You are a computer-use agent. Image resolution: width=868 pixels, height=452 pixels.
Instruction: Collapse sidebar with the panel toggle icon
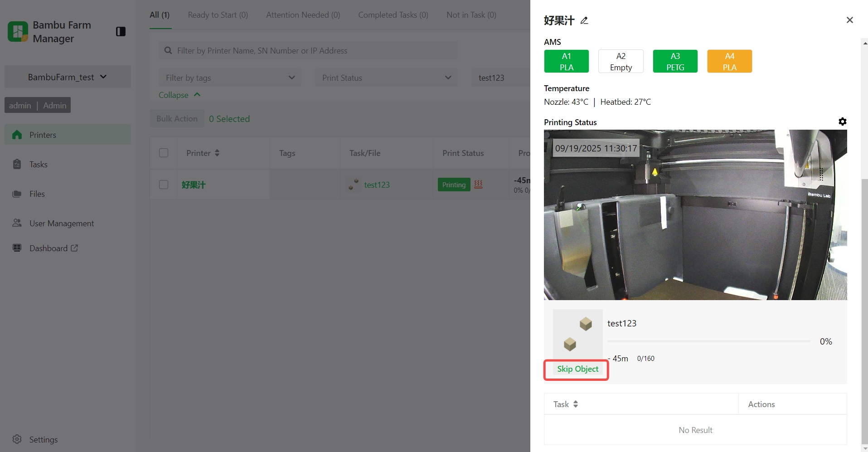pos(121,31)
